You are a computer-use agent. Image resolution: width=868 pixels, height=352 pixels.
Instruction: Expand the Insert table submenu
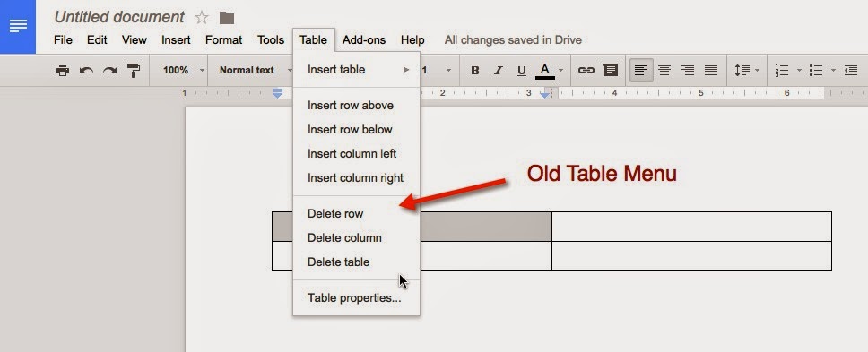point(357,70)
